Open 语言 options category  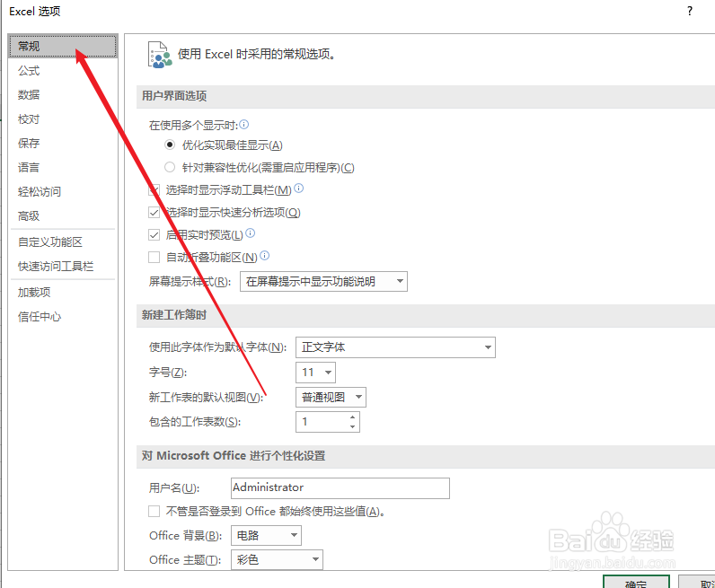pyautogui.click(x=63, y=167)
